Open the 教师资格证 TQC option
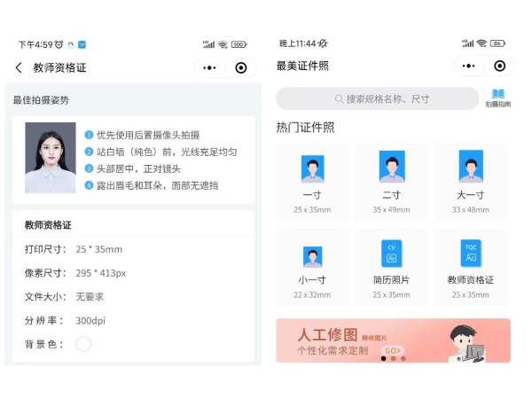 pos(470,254)
